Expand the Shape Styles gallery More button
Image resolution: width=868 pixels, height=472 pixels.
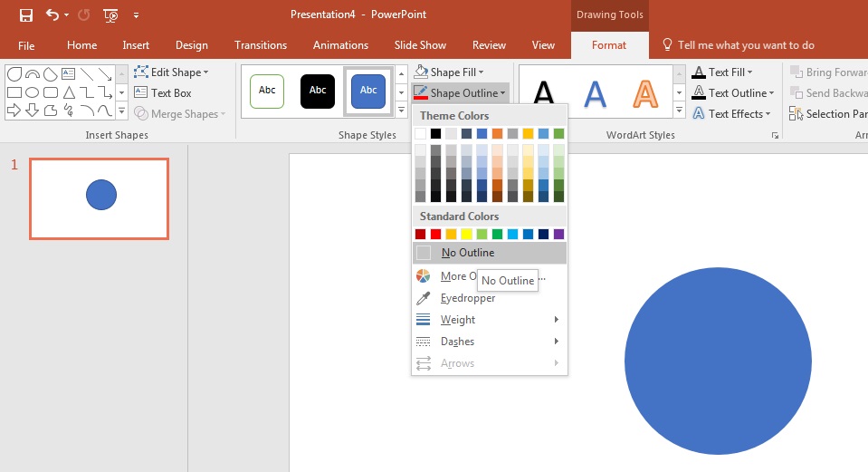pyautogui.click(x=401, y=111)
